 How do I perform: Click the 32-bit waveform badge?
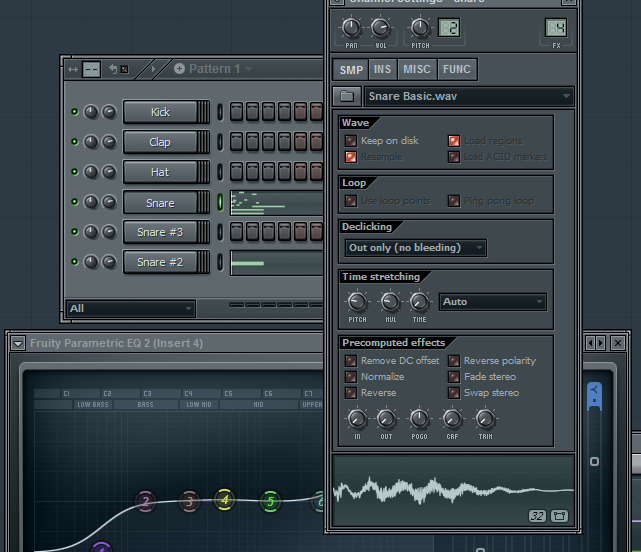[537, 516]
